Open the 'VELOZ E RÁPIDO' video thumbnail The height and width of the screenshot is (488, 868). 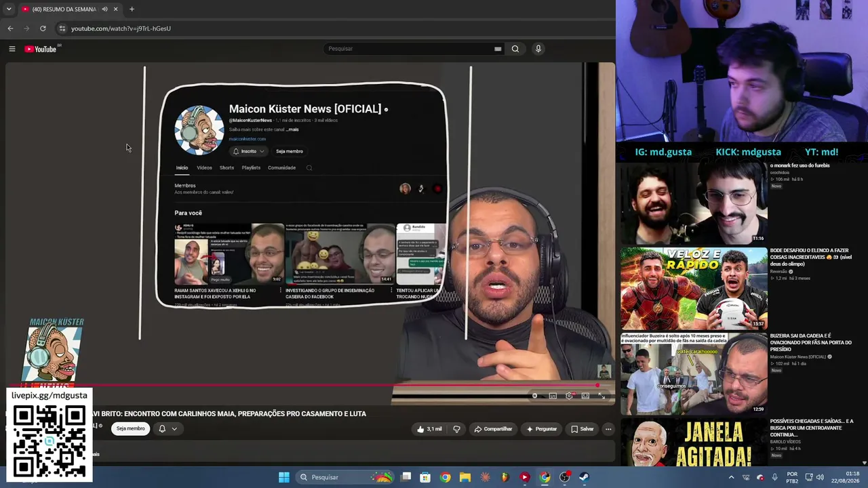(x=694, y=289)
